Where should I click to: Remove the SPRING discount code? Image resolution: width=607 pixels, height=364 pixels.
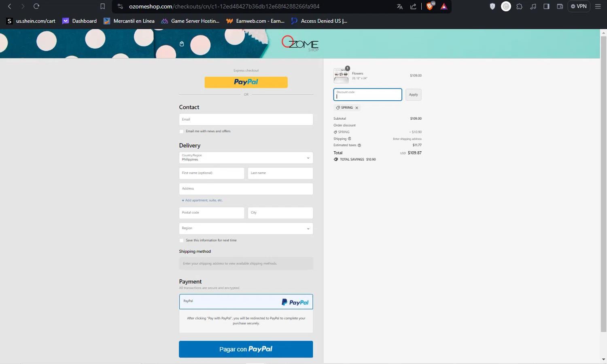point(357,108)
